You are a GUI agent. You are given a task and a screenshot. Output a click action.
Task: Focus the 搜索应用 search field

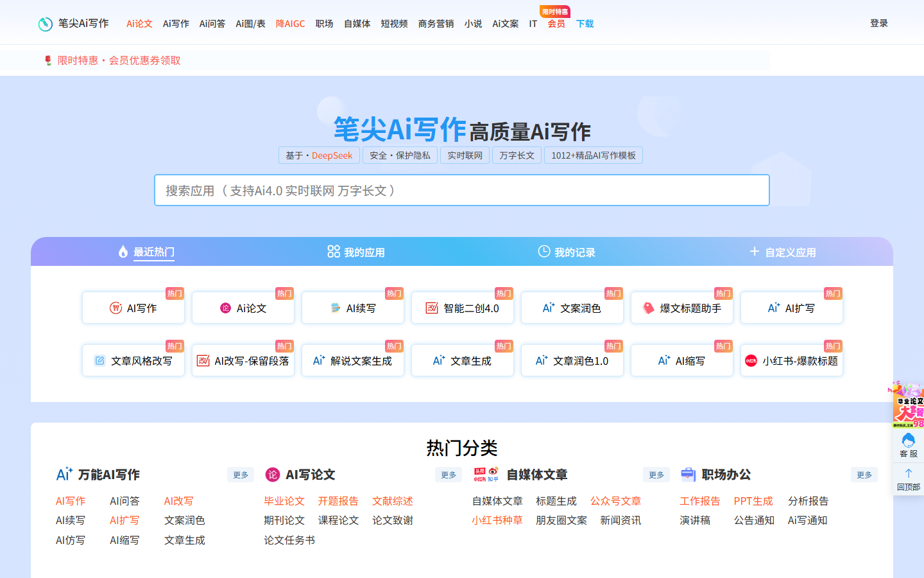[462, 190]
